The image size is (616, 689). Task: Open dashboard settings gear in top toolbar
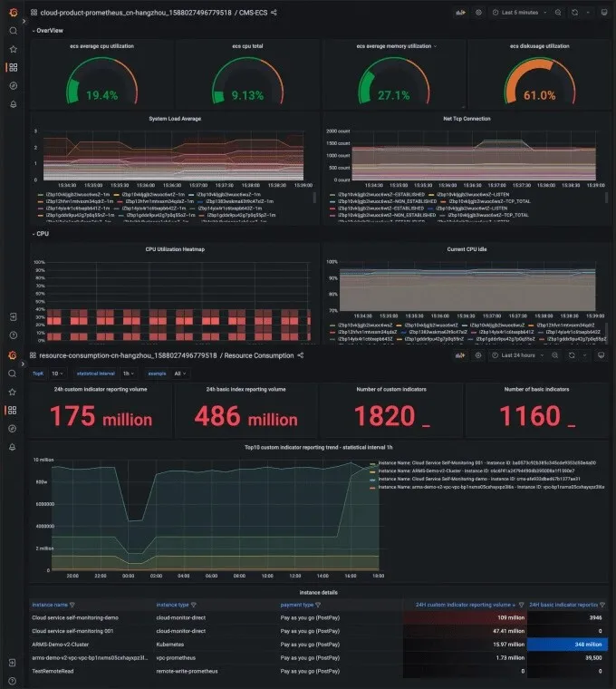click(x=478, y=13)
